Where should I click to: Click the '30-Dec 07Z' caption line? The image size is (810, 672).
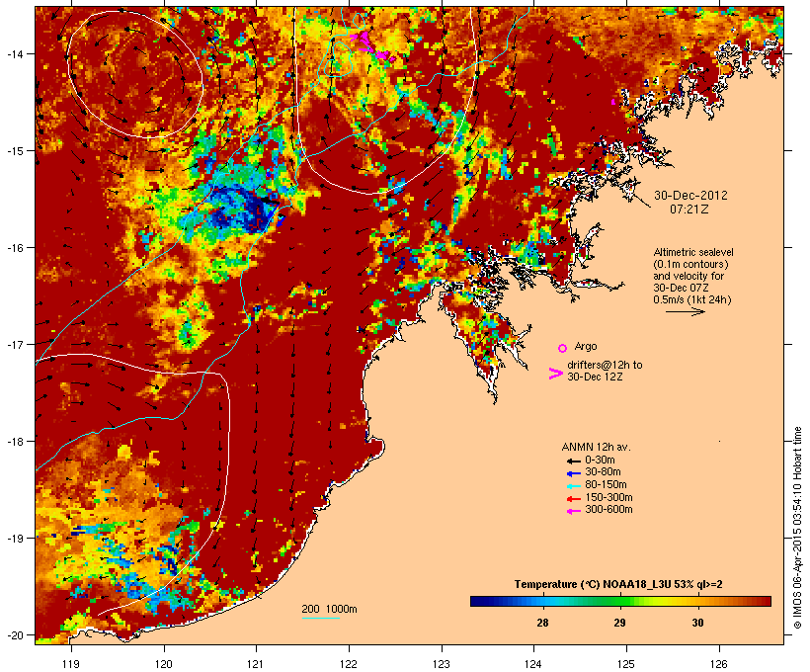(681, 288)
